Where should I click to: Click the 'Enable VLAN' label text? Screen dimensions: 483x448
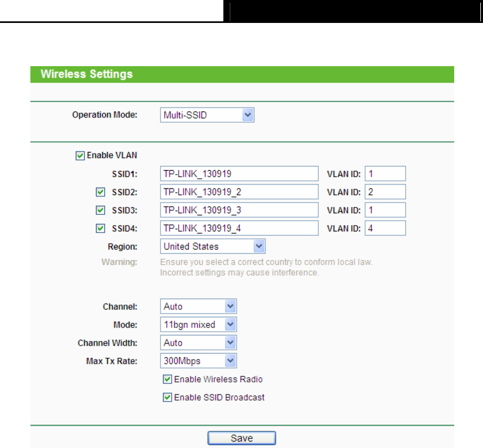(112, 155)
